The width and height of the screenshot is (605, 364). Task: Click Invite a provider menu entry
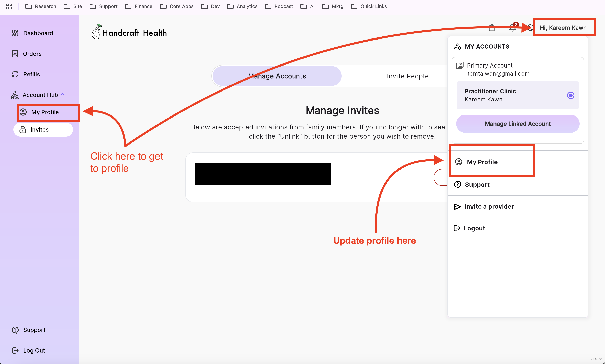489,206
